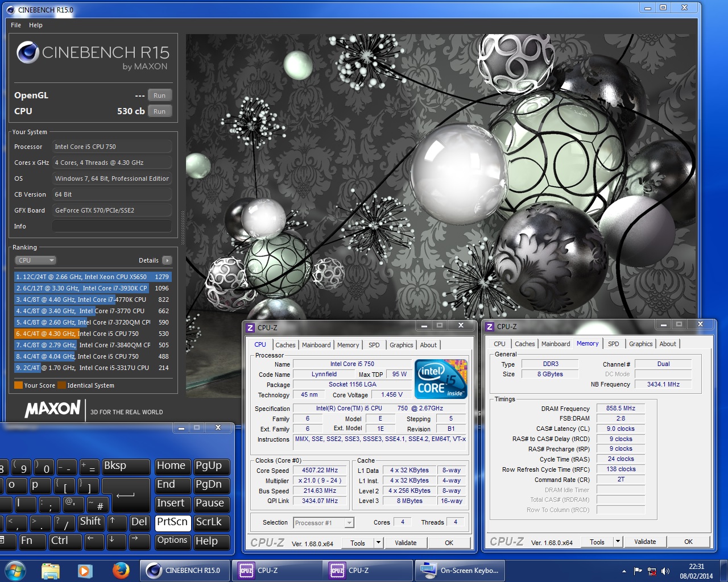Click the Help key on on-screen keyboard
Image resolution: width=728 pixels, height=582 pixels.
212,541
